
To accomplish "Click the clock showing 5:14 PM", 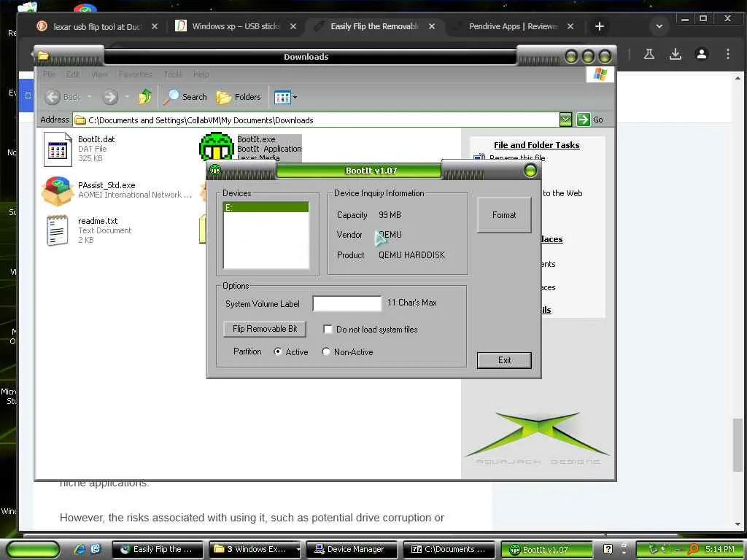I will [x=719, y=549].
